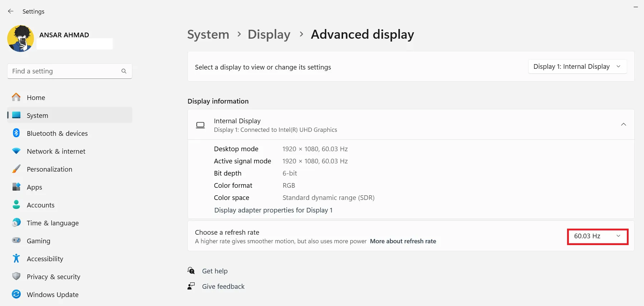Open the Display 1: Internal Display dropdown
This screenshot has width=644, height=306.
click(577, 67)
